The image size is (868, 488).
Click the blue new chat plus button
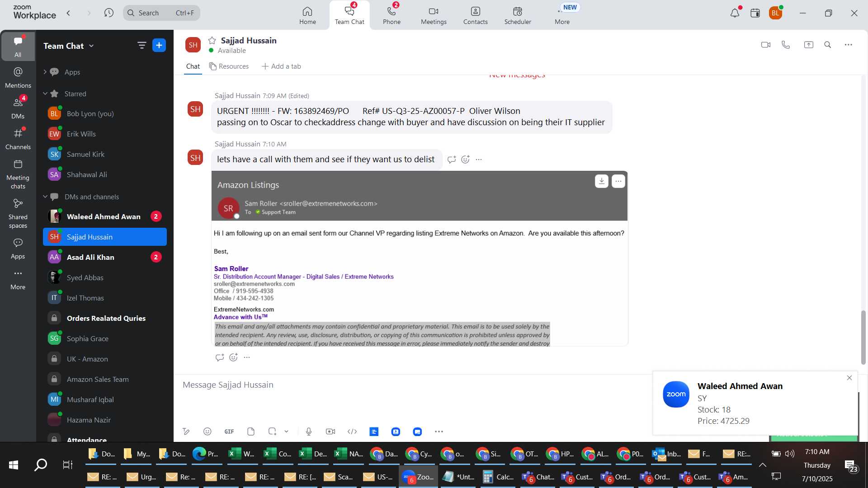pyautogui.click(x=159, y=45)
